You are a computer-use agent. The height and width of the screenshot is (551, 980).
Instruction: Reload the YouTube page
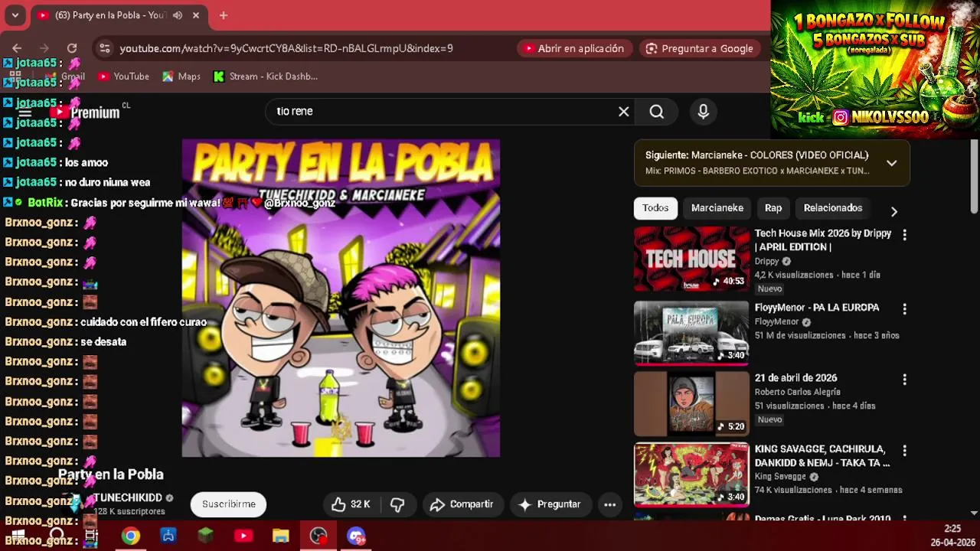coord(72,48)
